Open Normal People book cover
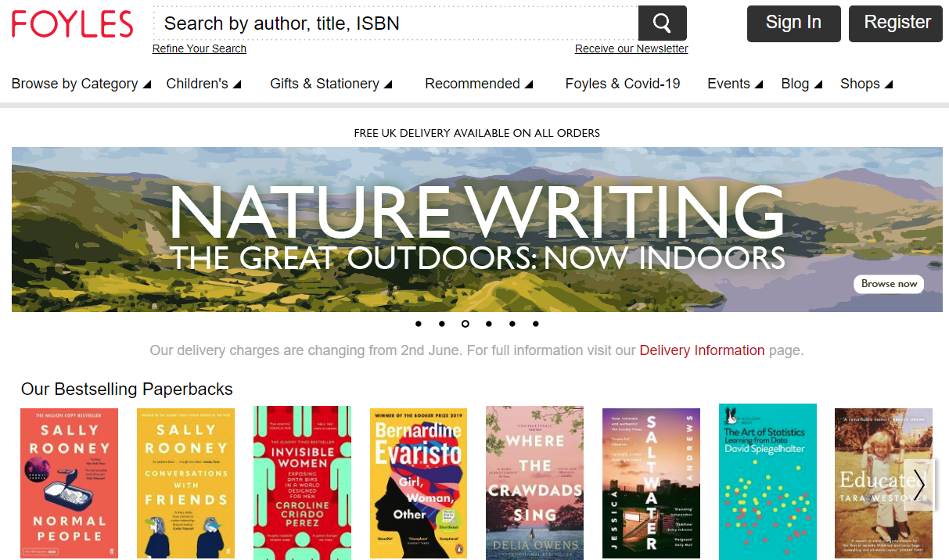 click(x=69, y=482)
